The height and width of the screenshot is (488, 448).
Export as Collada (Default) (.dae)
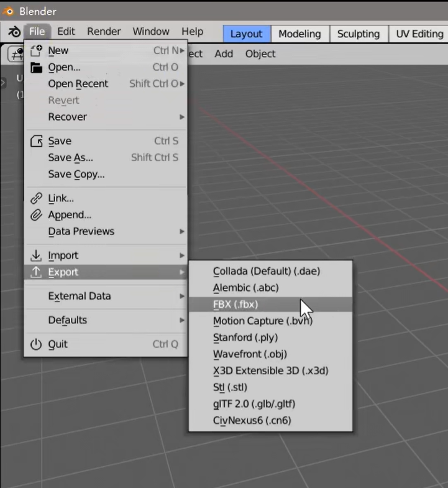pos(271,272)
